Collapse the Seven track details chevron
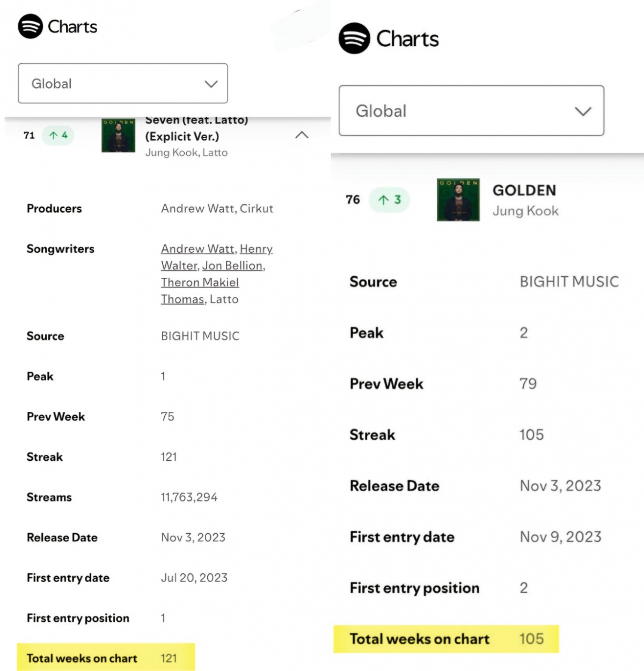Image resolution: width=644 pixels, height=671 pixels. pyautogui.click(x=302, y=135)
